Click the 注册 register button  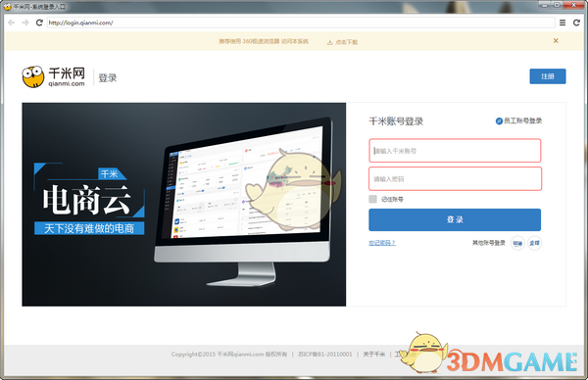point(548,76)
